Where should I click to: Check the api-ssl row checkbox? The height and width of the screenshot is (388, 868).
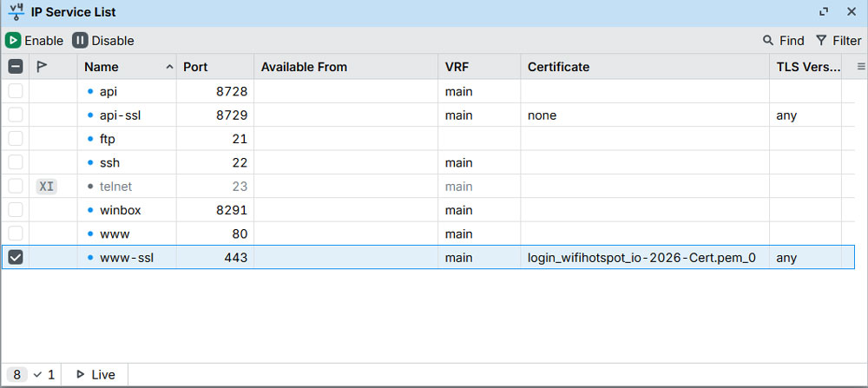[16, 115]
